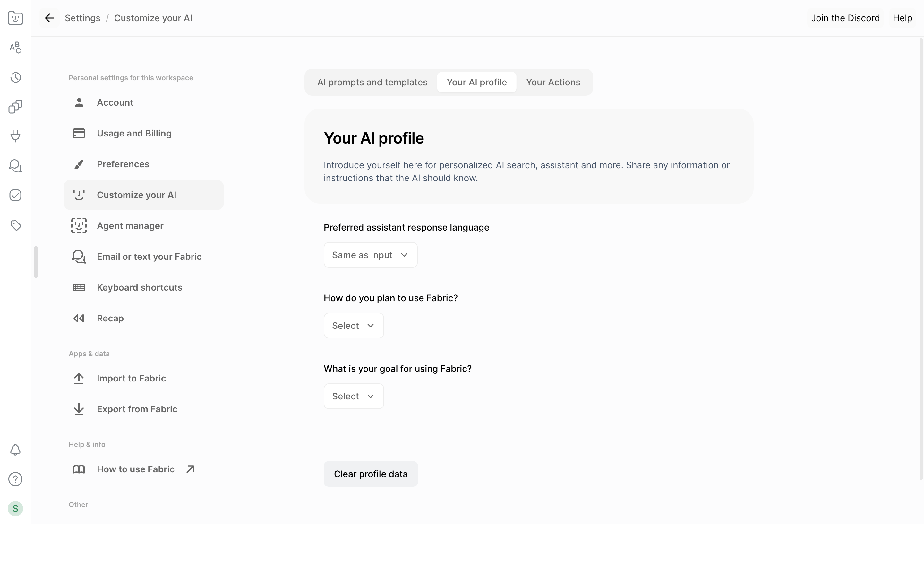Click Preferred assistant response language label

(x=406, y=227)
